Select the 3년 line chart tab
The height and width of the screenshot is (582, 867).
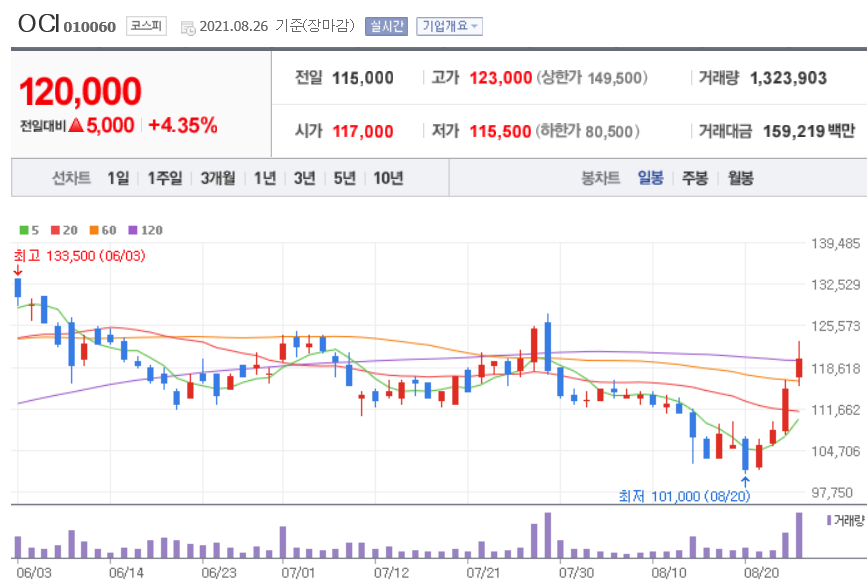305,178
